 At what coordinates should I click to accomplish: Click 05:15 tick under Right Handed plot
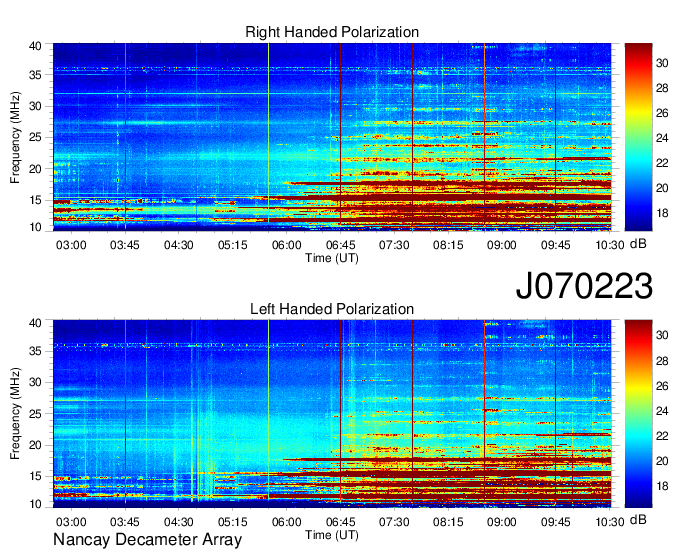(232, 245)
